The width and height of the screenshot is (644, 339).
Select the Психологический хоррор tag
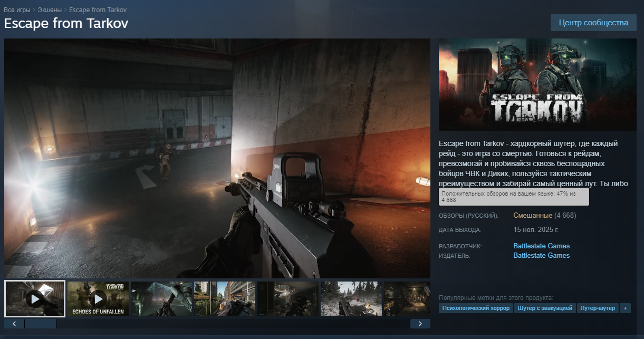click(476, 308)
